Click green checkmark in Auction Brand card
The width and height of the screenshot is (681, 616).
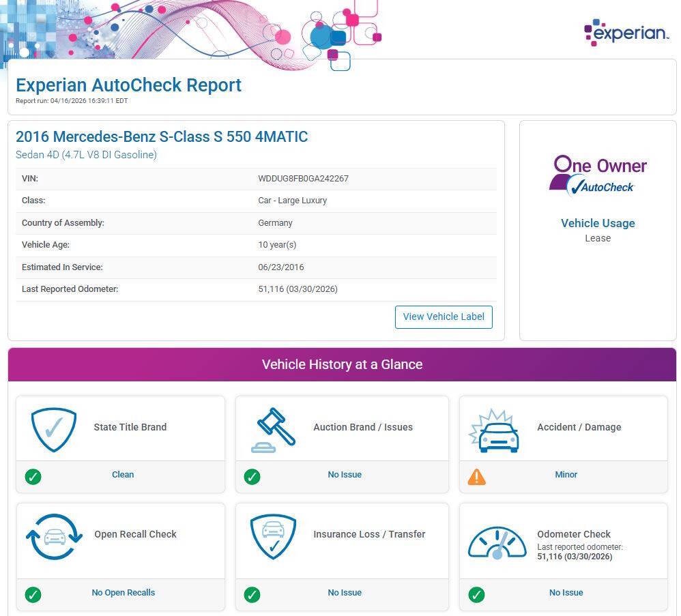tap(252, 477)
